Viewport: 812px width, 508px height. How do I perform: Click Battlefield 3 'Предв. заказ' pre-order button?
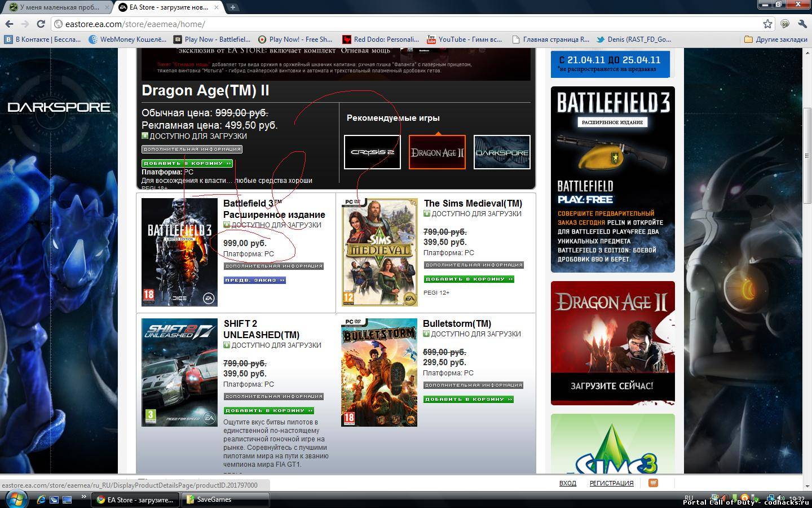[255, 280]
